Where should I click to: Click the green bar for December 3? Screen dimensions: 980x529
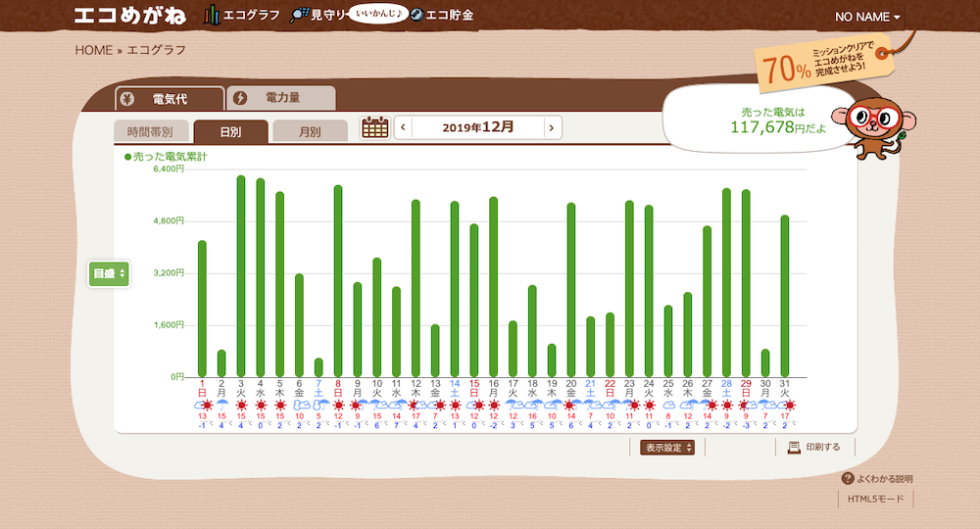click(x=241, y=275)
